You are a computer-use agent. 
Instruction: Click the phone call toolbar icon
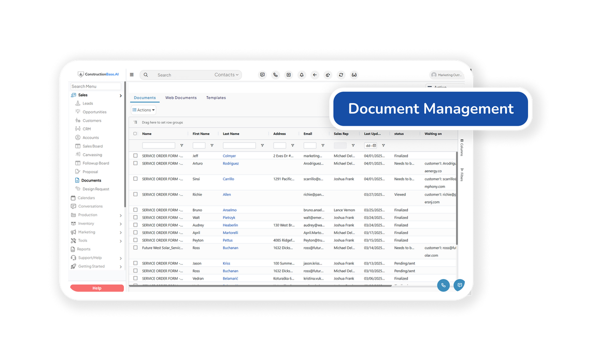(275, 75)
